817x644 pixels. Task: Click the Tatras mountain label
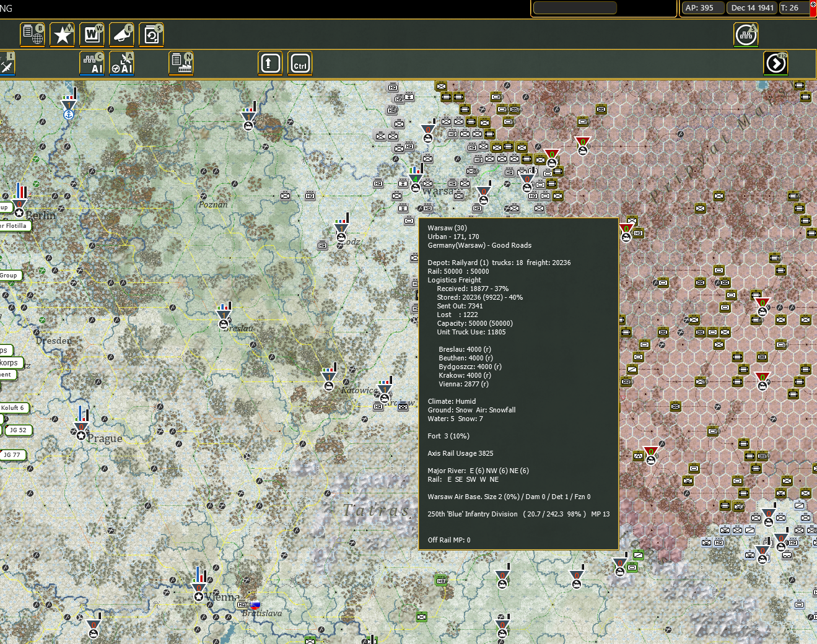pyautogui.click(x=376, y=510)
